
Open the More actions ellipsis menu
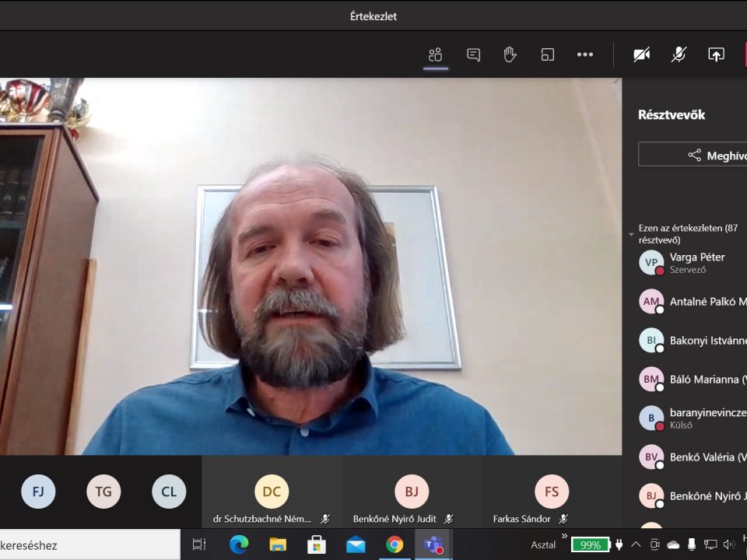(x=585, y=54)
